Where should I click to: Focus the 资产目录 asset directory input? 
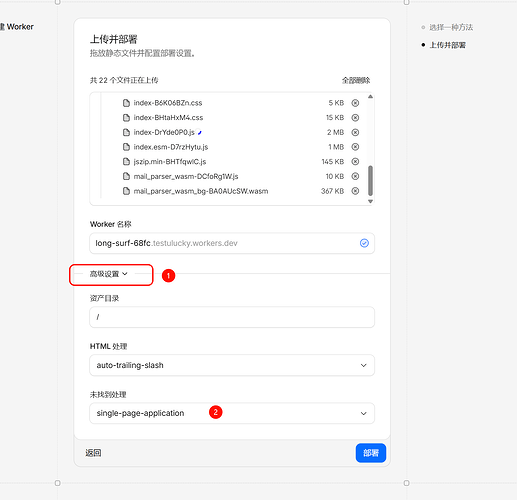click(x=232, y=317)
